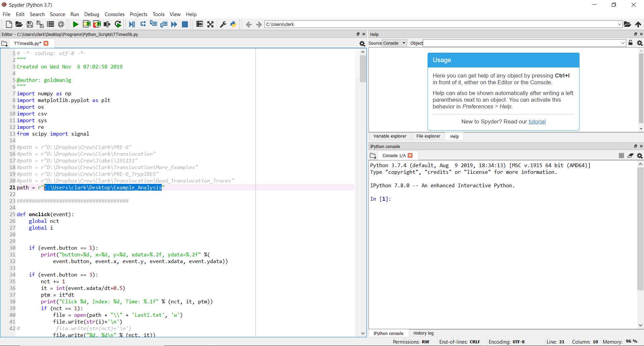Open IPython console options gear

(640, 156)
